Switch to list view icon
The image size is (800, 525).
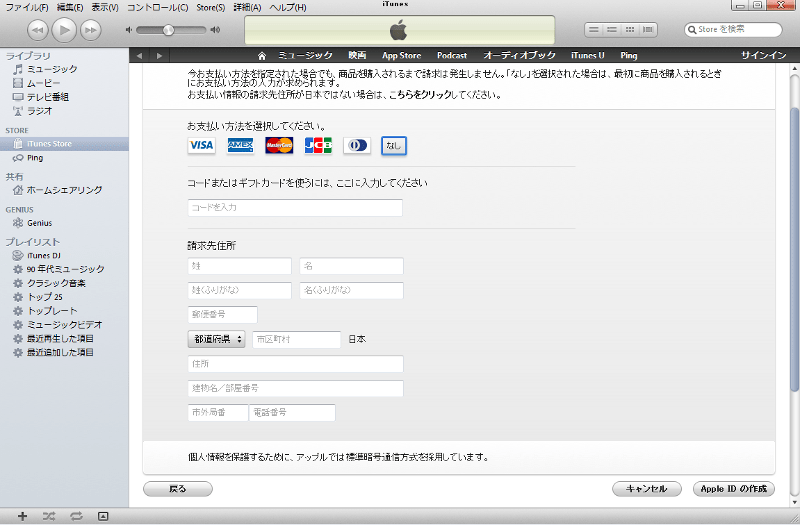click(593, 30)
